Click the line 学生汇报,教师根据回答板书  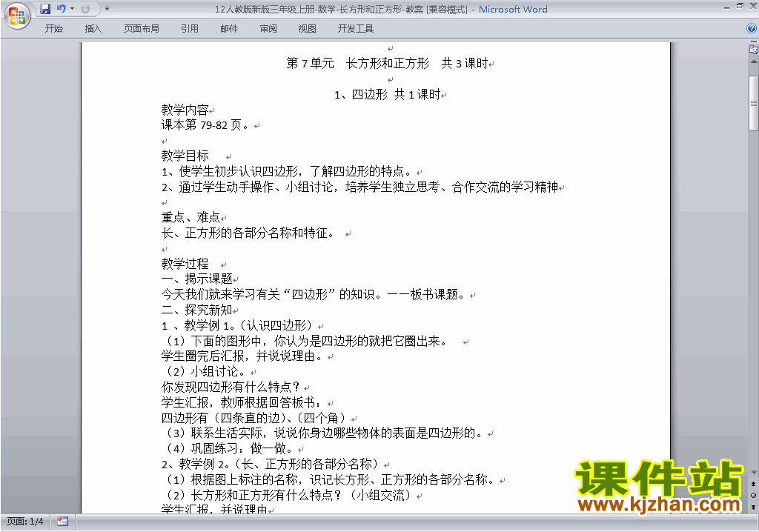coord(242,402)
